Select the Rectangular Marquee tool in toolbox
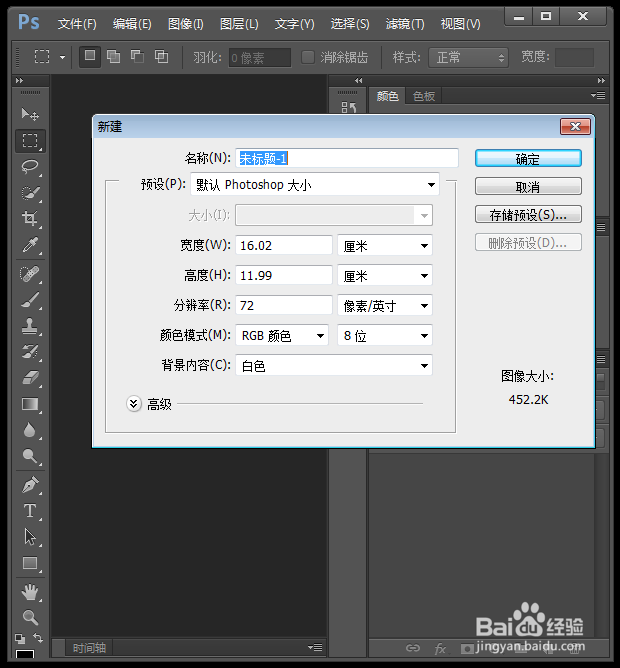Screen dimensions: 620x668 (30, 141)
